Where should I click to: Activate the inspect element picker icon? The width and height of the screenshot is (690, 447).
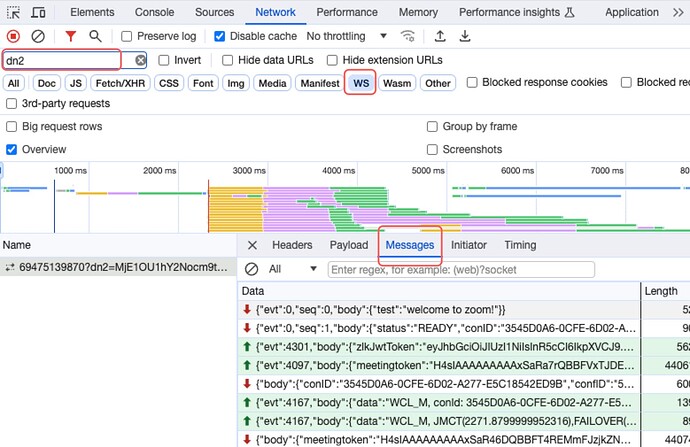click(x=14, y=12)
